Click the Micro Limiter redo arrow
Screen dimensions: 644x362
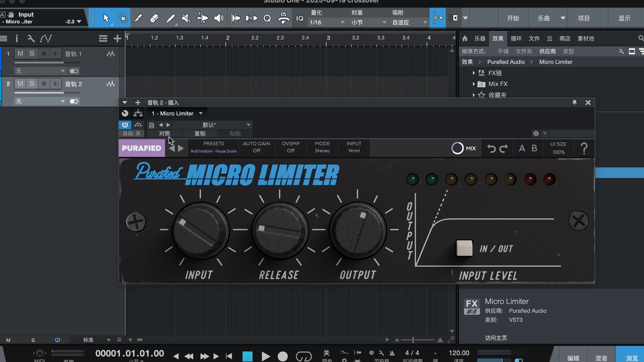[x=504, y=148]
